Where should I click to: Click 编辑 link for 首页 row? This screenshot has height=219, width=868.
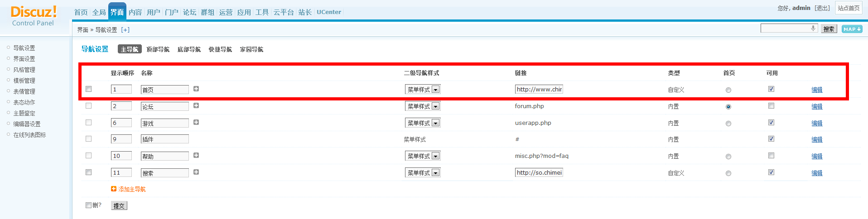817,90
